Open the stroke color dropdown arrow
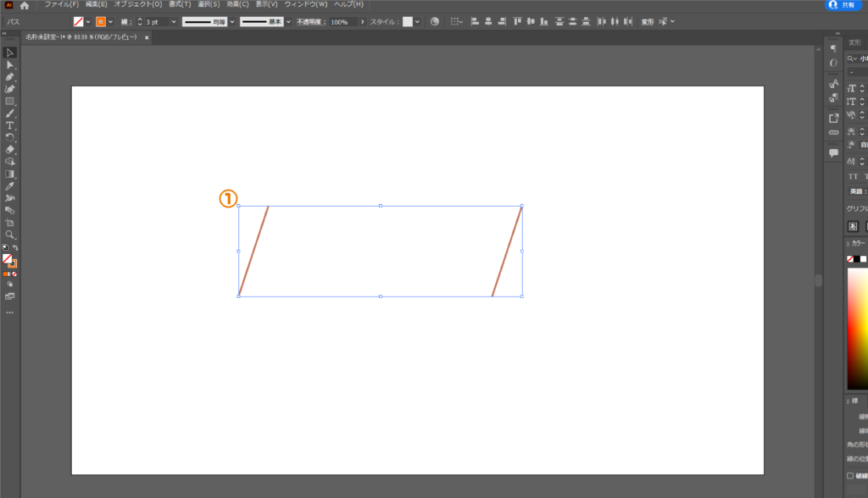 pos(111,21)
